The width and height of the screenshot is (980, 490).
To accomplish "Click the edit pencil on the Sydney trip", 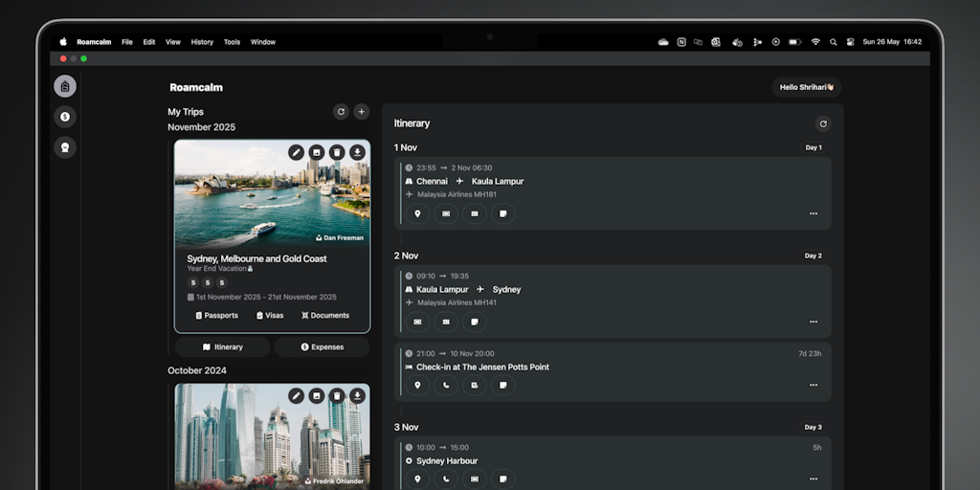I will (297, 152).
